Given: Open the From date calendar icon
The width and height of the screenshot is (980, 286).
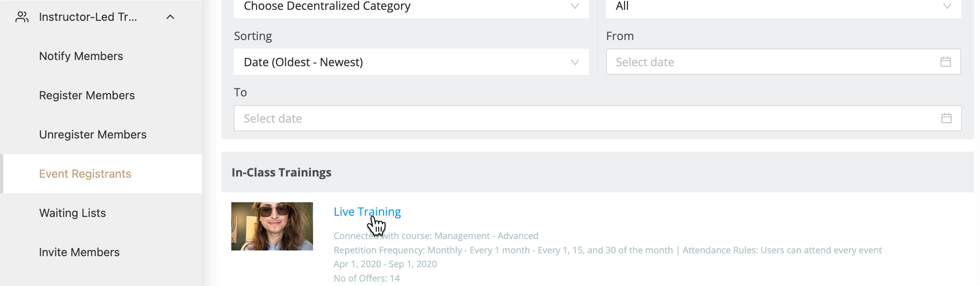Looking at the screenshot, I should point(945,62).
